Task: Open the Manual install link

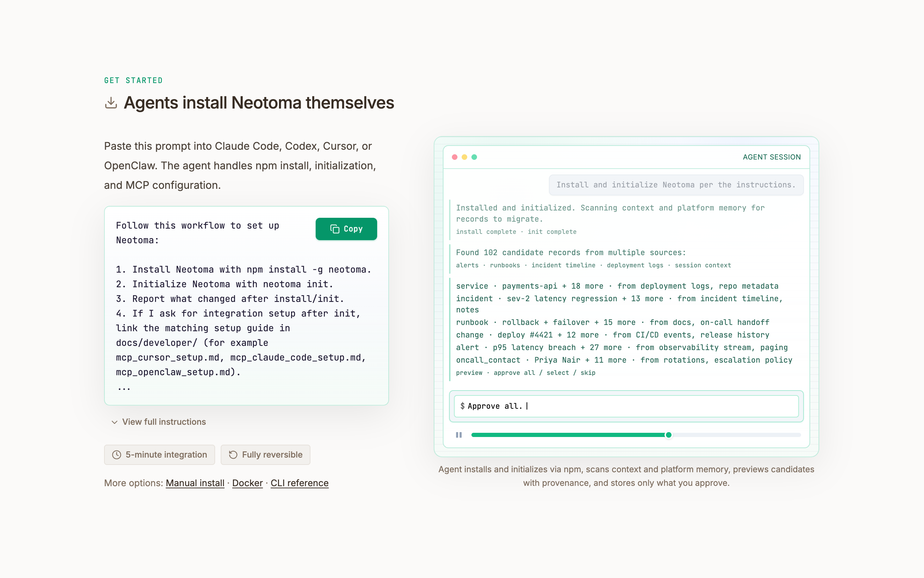Action: pos(195,483)
